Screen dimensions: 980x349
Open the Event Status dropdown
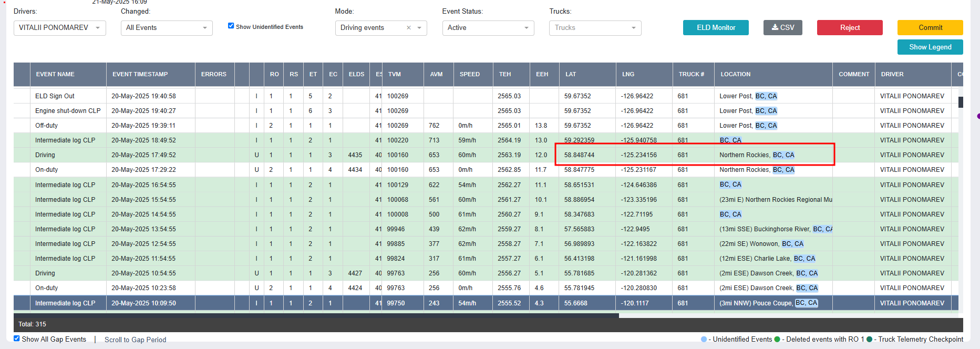[488, 28]
